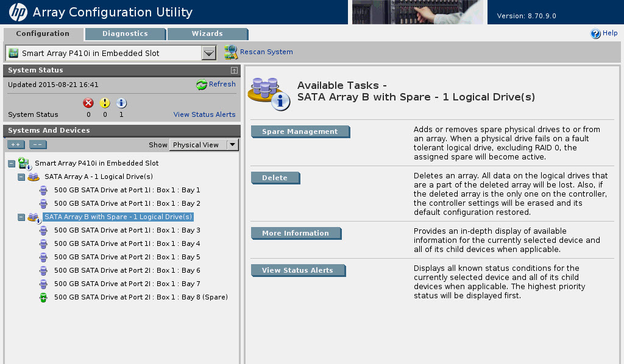The height and width of the screenshot is (364, 624).
Task: Select SATA Array A - 1 Logical Drive(s)
Action: 98,177
